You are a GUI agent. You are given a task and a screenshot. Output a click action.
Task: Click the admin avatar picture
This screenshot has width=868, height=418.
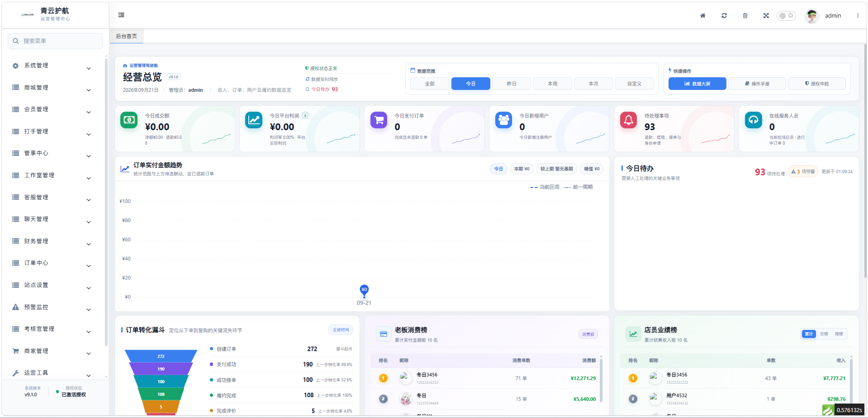coord(812,16)
